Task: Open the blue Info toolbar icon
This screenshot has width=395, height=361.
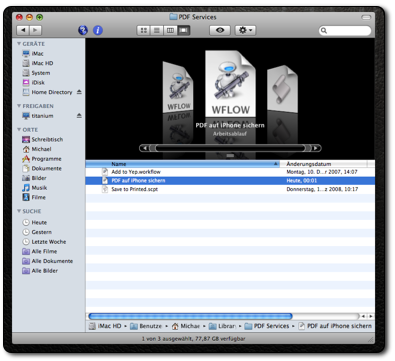Action: pos(98,30)
